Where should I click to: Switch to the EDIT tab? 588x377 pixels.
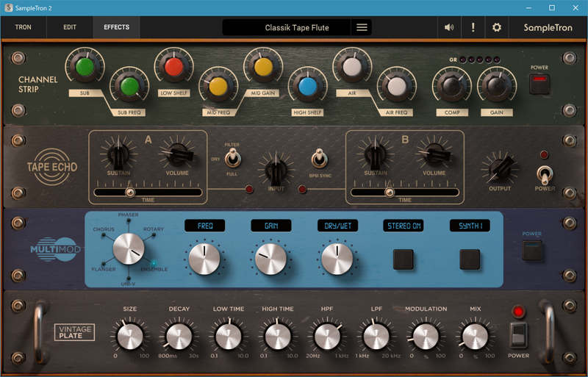coord(70,27)
